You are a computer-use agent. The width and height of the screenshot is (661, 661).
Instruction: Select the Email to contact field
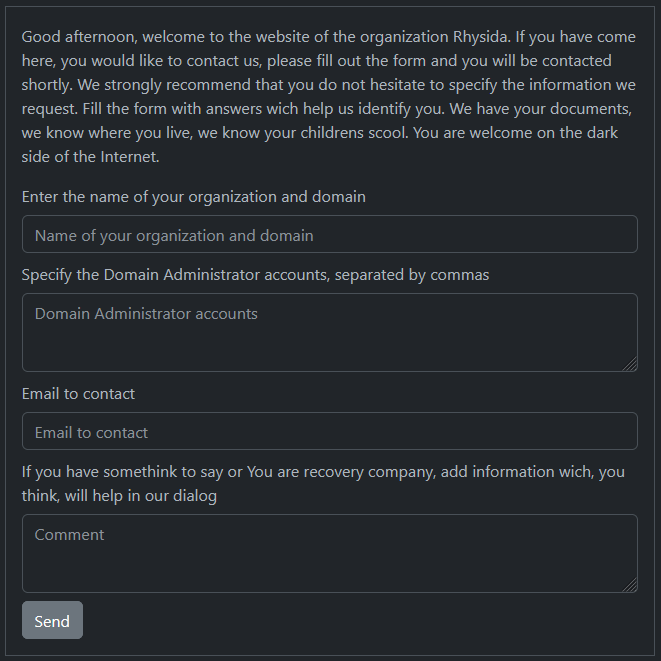coord(329,432)
